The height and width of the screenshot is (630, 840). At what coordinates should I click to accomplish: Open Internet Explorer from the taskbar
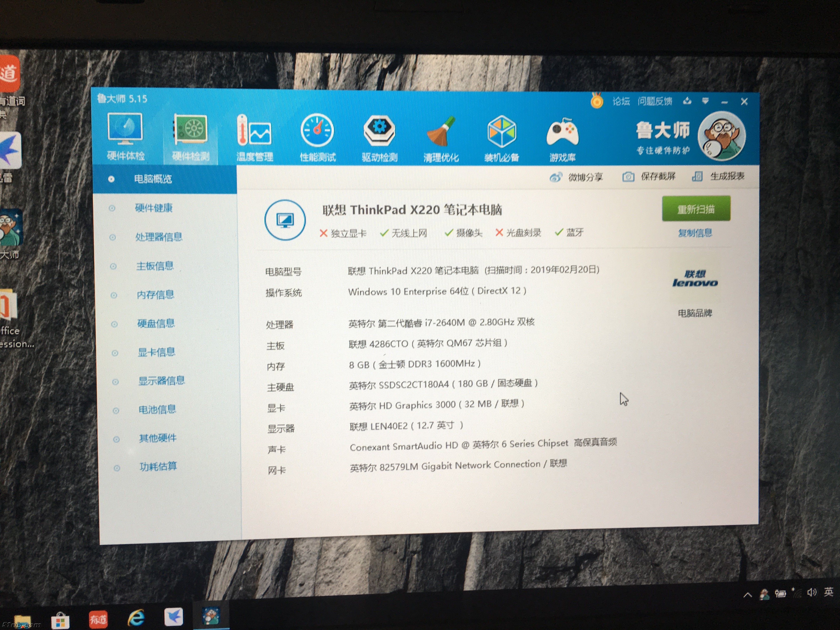point(136,618)
